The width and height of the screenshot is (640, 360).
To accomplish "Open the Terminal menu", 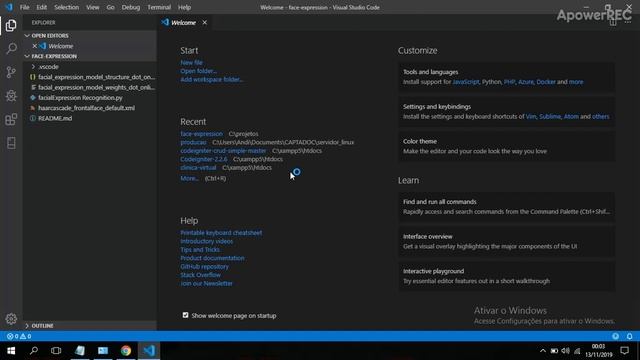I will pos(159,7).
